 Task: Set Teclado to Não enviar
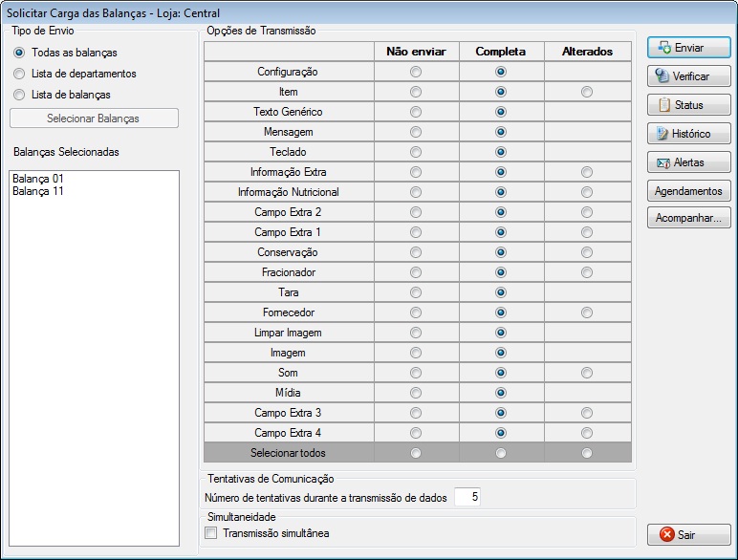coord(416,152)
